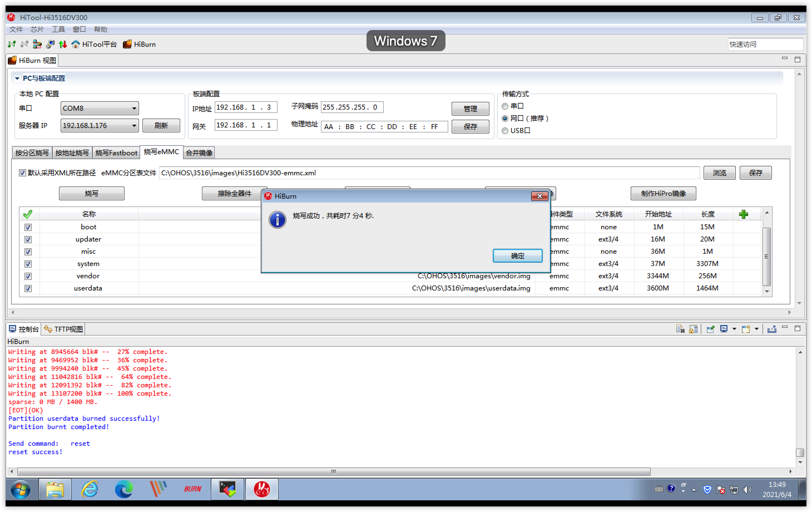The height and width of the screenshot is (512, 812).
Task: Open the 帮助 menu
Action: point(100,29)
